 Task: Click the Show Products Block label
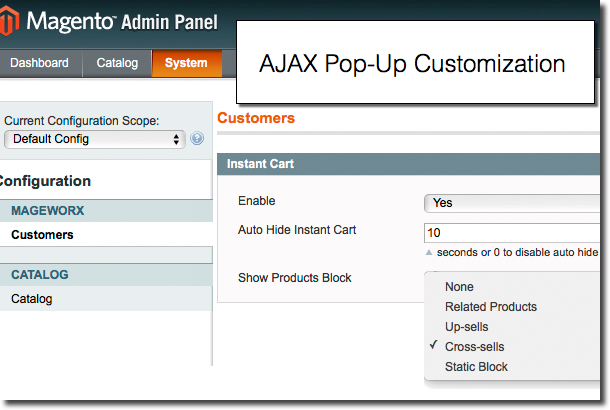[x=294, y=278]
